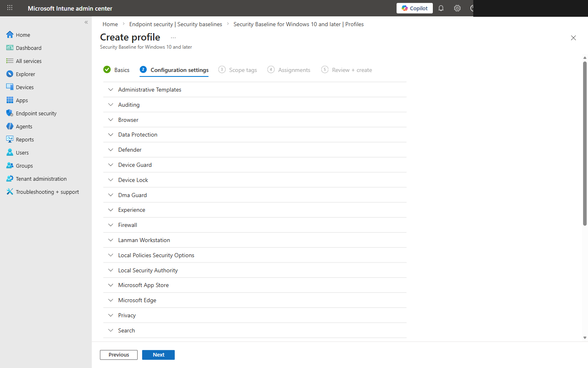This screenshot has height=368, width=588.
Task: Open the ellipsis menu beside Create profile
Action: pos(173,37)
